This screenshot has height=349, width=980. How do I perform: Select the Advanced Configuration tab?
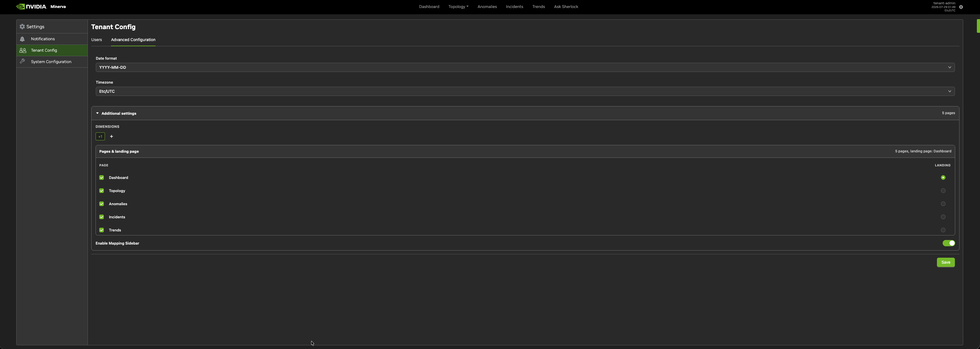[x=133, y=40]
